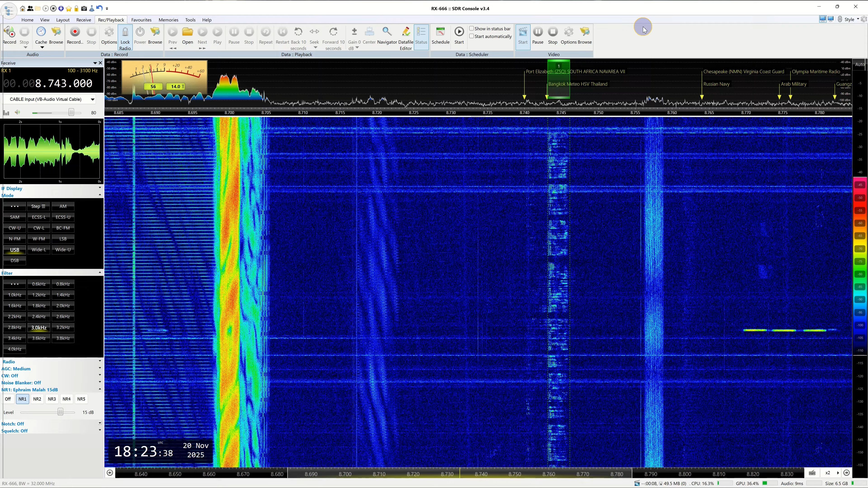Enable Show in status bar checkbox

[472, 29]
